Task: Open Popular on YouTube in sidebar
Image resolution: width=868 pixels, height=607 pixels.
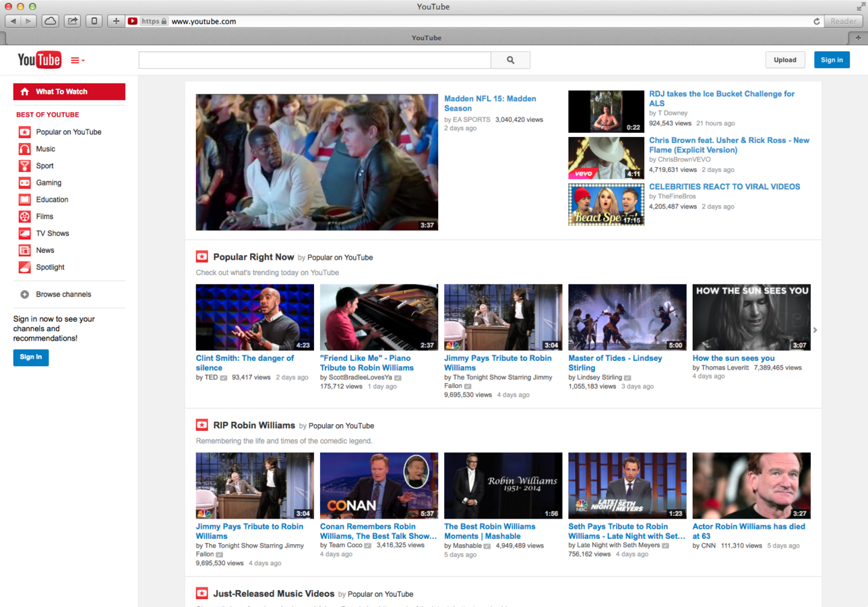Action: pos(69,132)
